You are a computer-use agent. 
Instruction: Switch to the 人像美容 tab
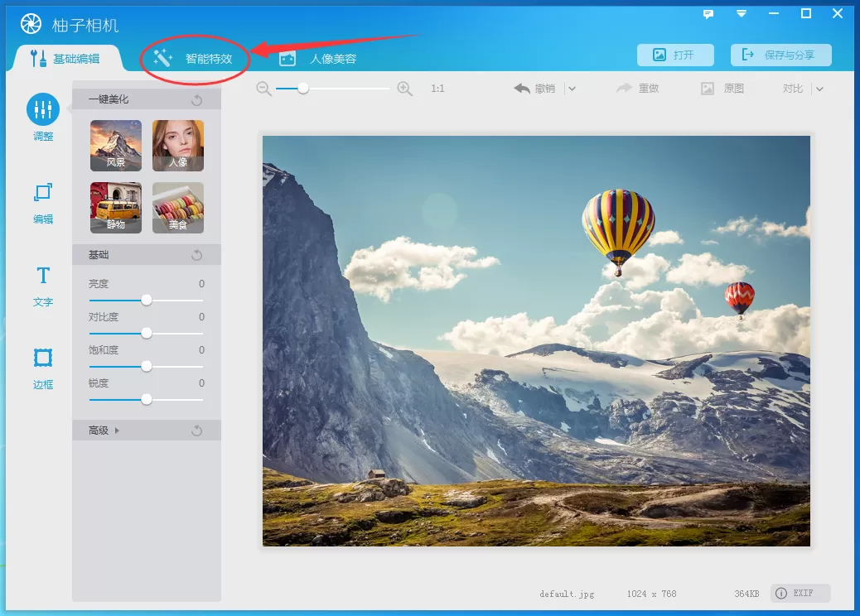(x=317, y=59)
